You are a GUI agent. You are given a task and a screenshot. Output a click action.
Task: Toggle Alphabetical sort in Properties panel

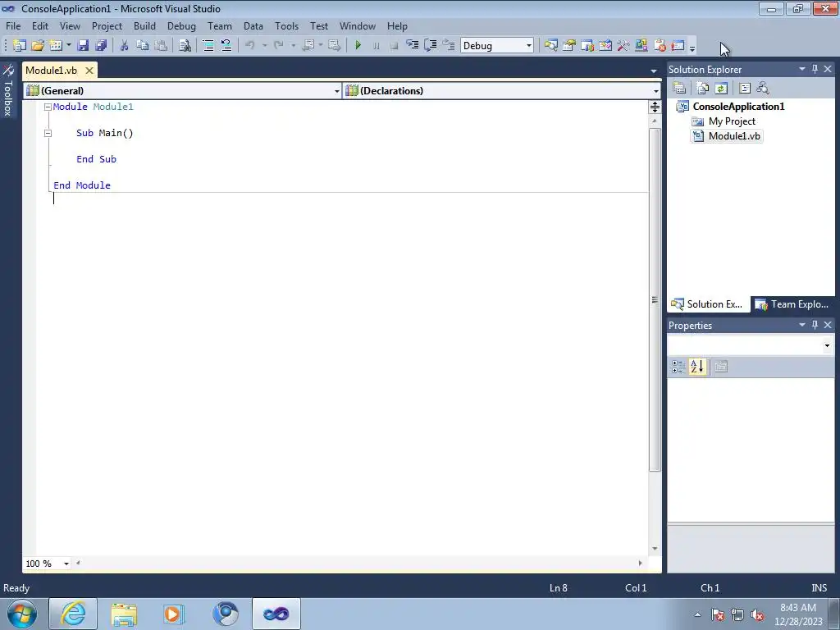point(697,367)
